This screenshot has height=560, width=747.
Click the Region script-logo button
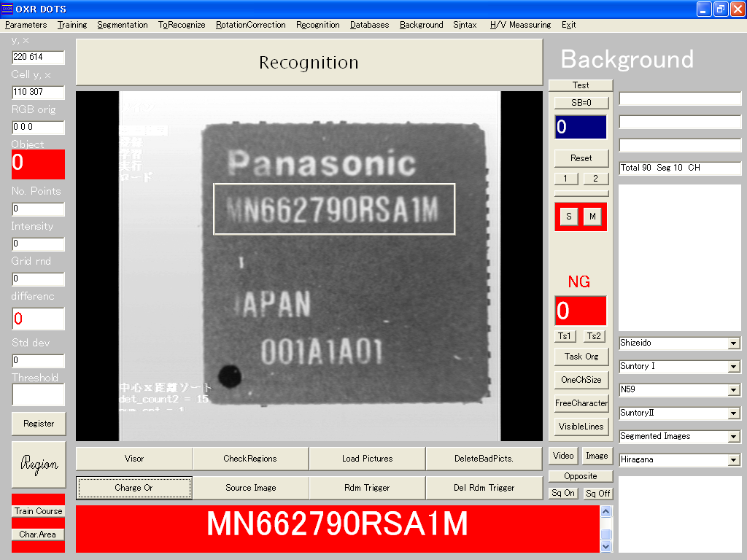39,464
